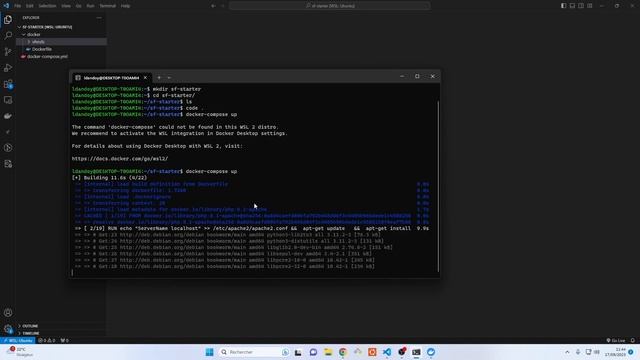Image resolution: width=640 pixels, height=360 pixels.
Task: Open Google Chrome from the taskbar
Action: click(x=342, y=352)
